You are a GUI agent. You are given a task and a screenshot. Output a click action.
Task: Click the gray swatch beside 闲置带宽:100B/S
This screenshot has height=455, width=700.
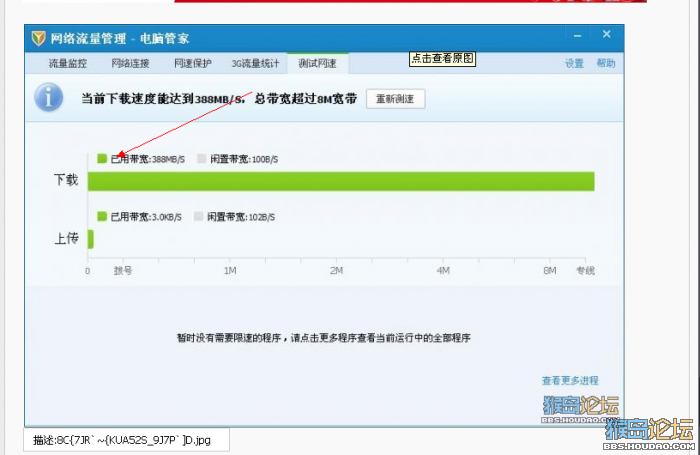point(202,159)
